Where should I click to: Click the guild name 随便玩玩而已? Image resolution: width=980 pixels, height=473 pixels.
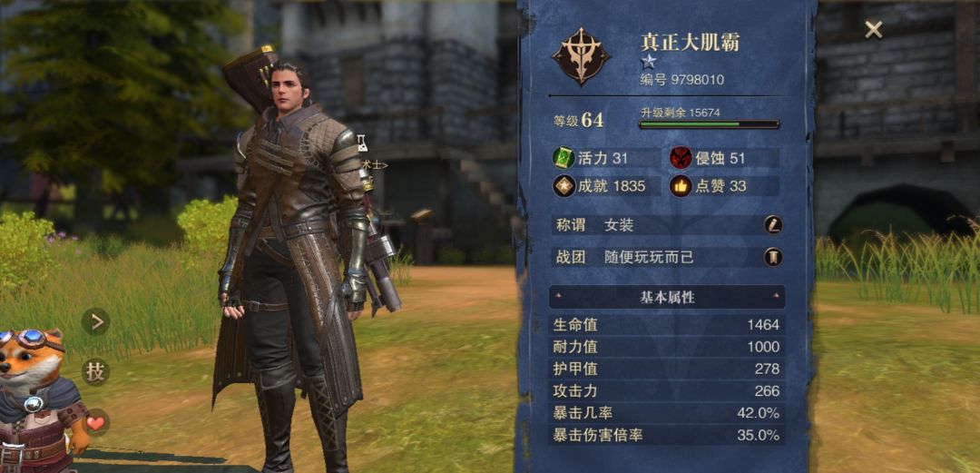pos(650,257)
